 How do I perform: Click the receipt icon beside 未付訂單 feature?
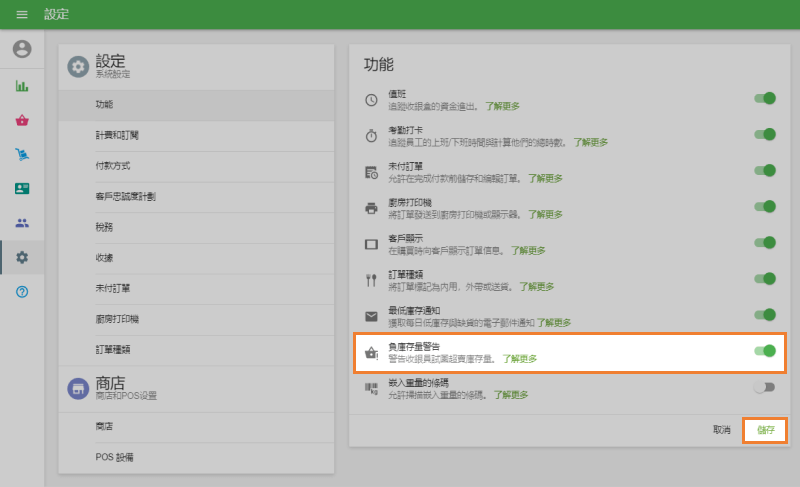(371, 172)
